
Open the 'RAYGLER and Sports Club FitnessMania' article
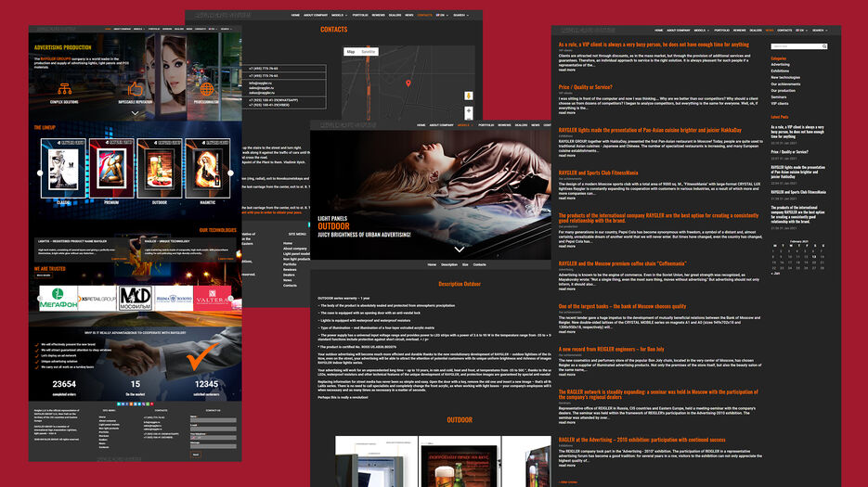point(599,173)
